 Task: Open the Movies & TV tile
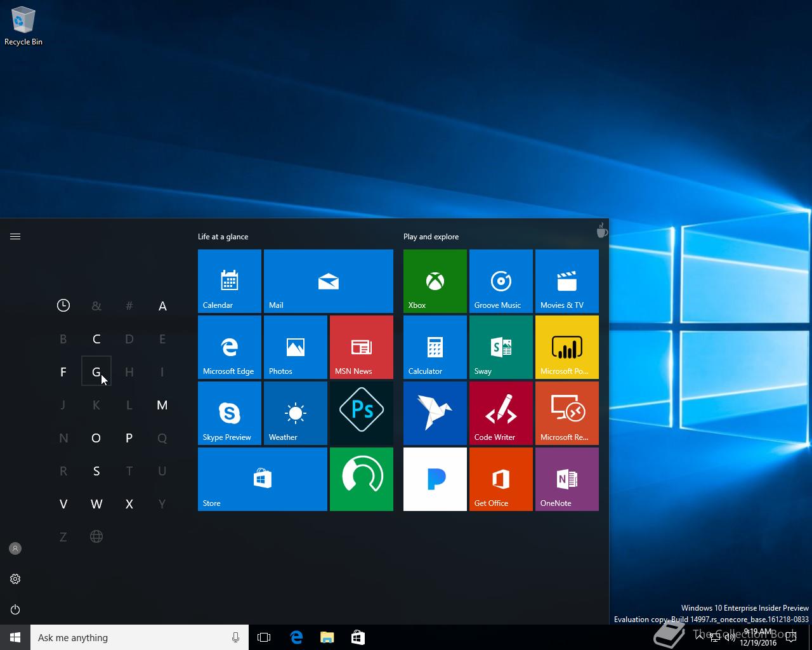click(567, 281)
